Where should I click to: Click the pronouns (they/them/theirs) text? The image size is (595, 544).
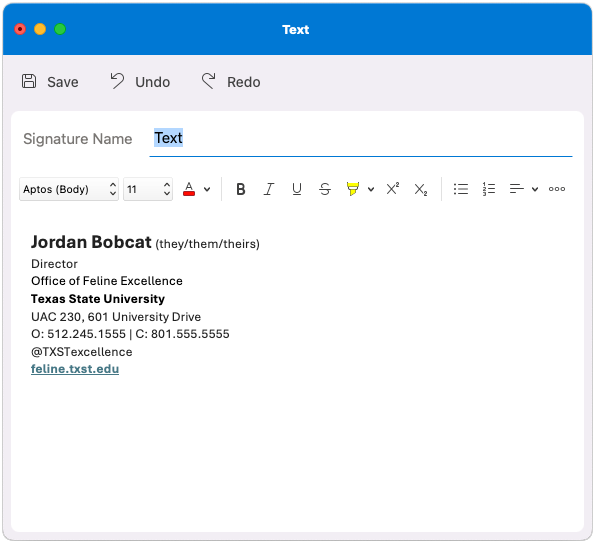tap(208, 244)
